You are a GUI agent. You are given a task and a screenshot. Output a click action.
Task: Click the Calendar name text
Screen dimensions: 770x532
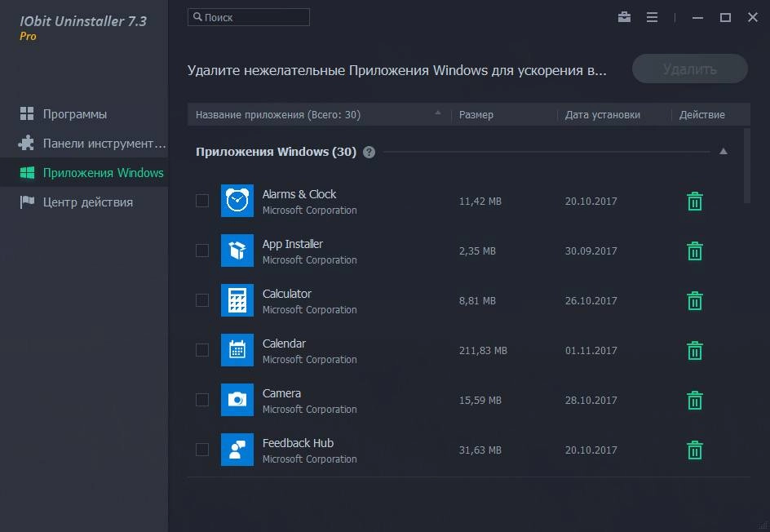284,344
